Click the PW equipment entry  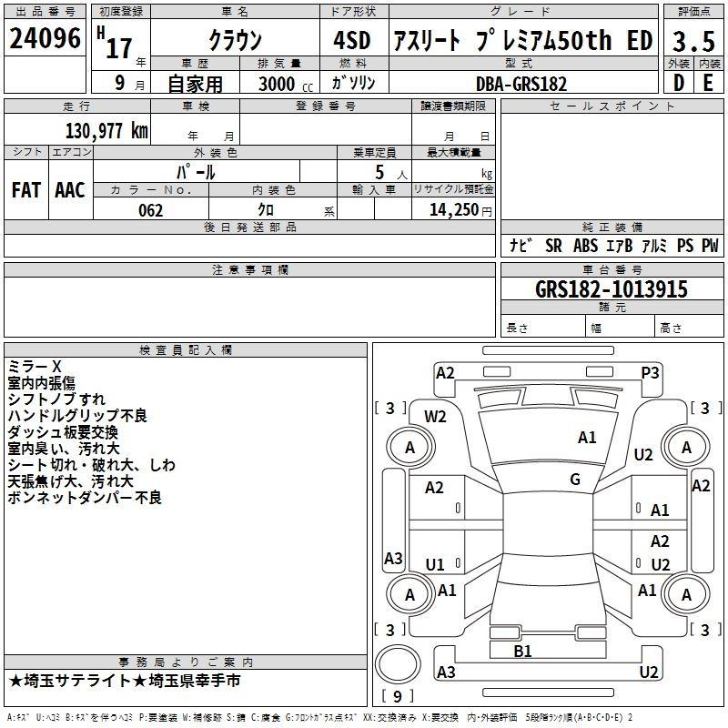point(710,246)
